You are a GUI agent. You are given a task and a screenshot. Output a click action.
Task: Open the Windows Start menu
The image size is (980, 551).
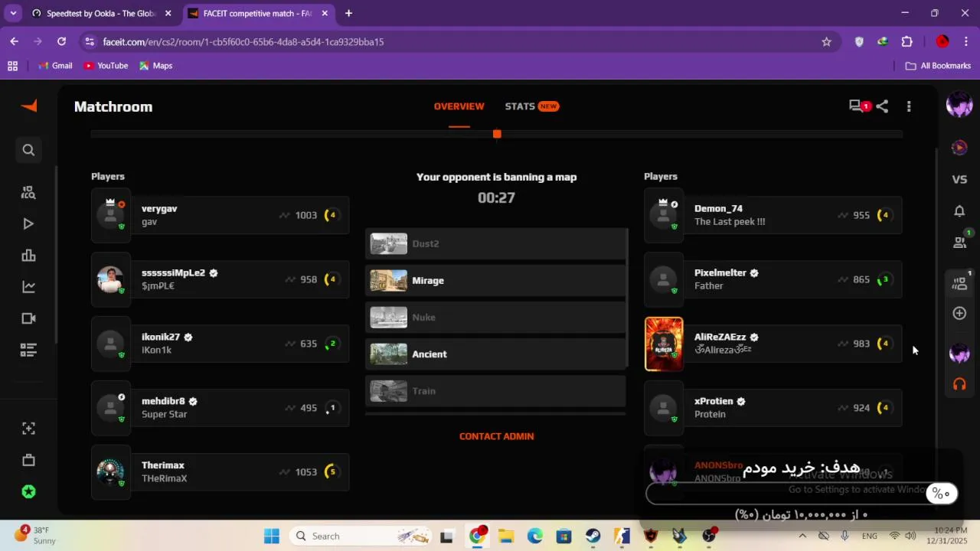point(272,536)
